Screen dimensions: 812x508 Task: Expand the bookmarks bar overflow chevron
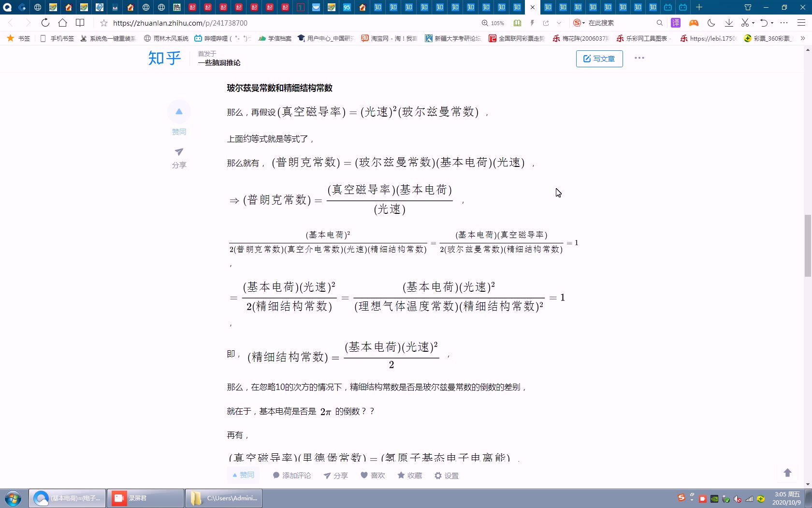coord(803,38)
